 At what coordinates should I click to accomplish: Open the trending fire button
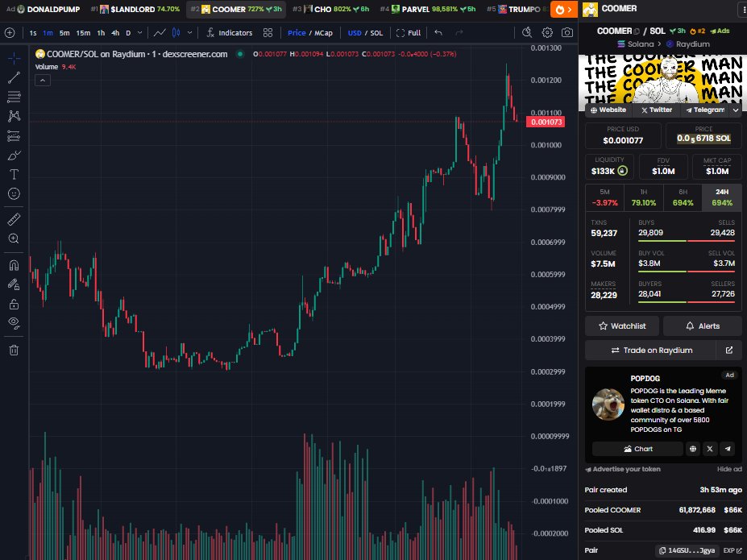(563, 10)
